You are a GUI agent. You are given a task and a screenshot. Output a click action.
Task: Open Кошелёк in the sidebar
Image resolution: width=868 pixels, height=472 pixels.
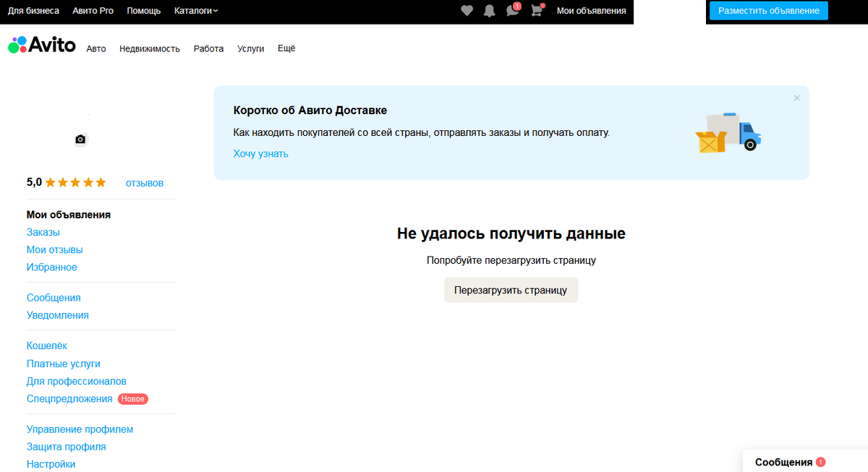point(46,346)
